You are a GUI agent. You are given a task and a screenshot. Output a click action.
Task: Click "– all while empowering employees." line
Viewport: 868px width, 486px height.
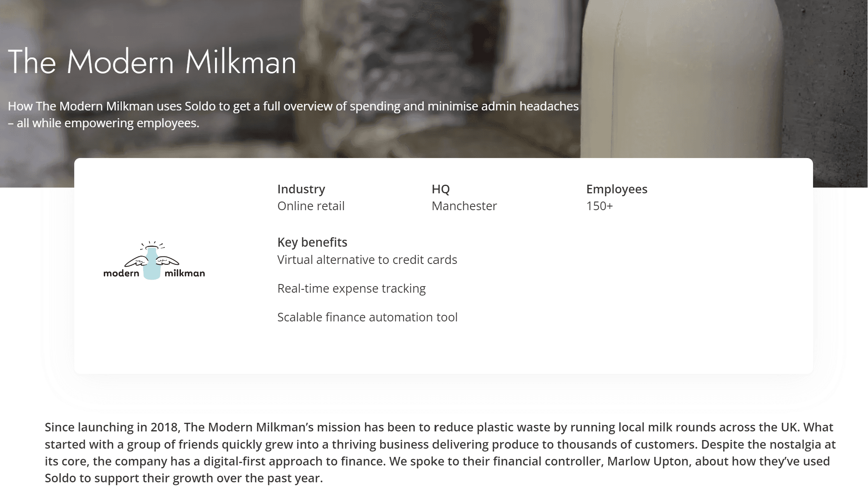tap(103, 123)
